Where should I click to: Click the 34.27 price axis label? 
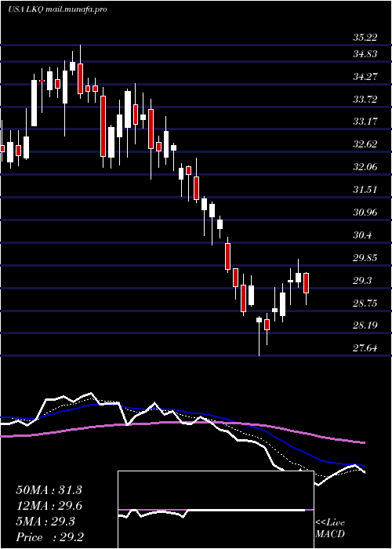tap(365, 76)
